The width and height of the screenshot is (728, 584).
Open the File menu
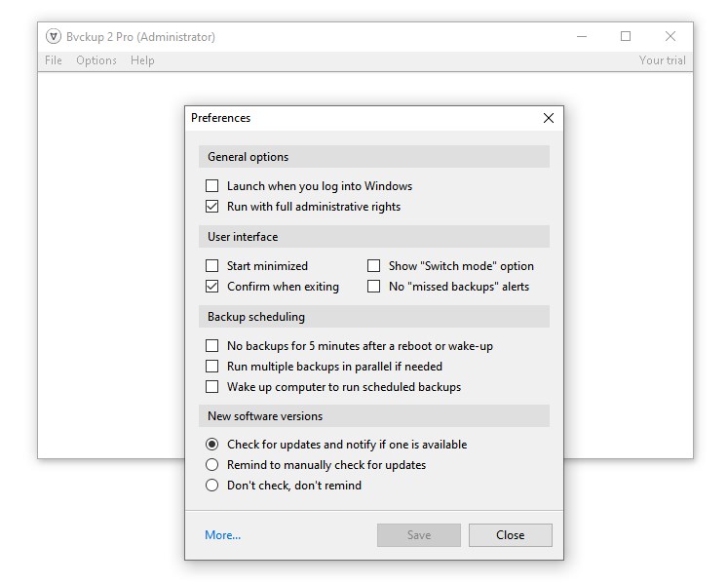pyautogui.click(x=54, y=60)
